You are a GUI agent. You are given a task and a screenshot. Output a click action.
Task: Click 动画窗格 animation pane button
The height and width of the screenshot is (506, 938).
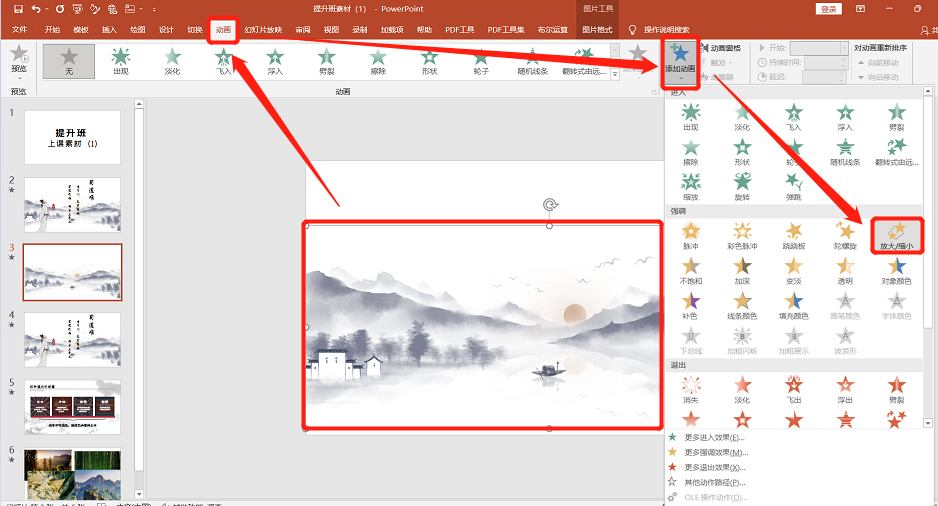click(x=721, y=48)
